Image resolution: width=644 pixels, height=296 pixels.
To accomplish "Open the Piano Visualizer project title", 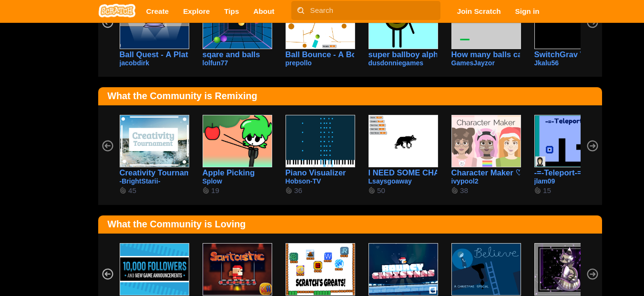I will point(316,173).
